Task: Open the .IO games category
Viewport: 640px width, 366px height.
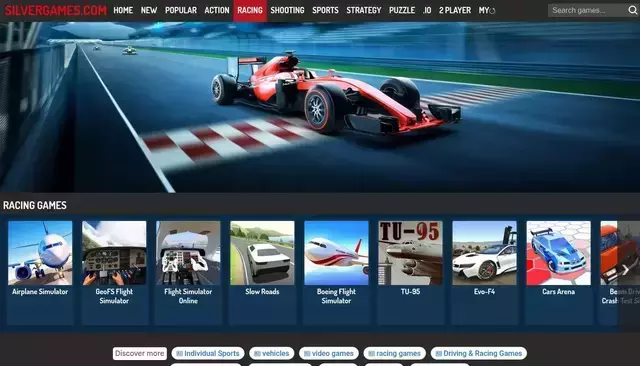Action: tap(427, 10)
